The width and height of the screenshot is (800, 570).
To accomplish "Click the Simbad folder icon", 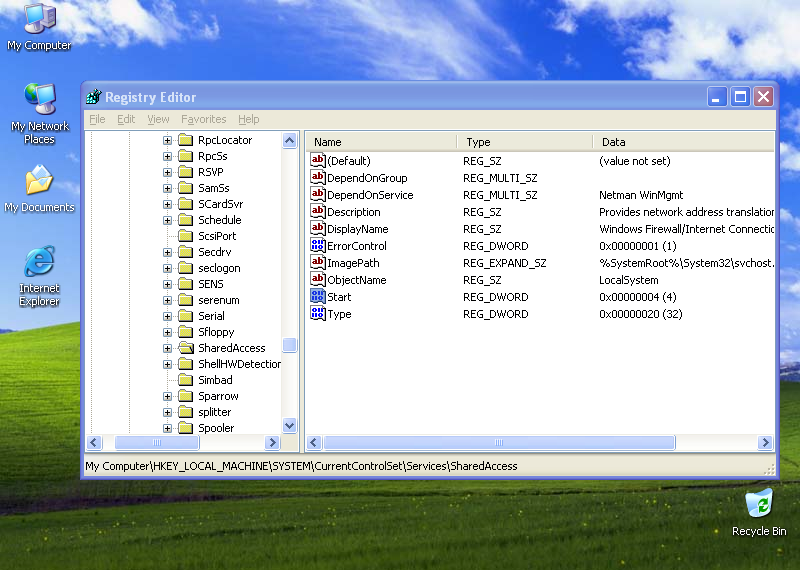I will click(186, 380).
